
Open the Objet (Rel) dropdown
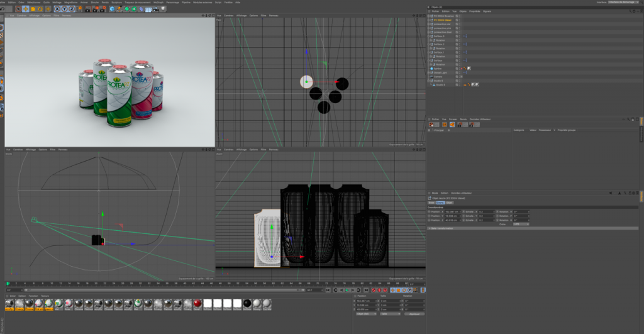coord(365,314)
